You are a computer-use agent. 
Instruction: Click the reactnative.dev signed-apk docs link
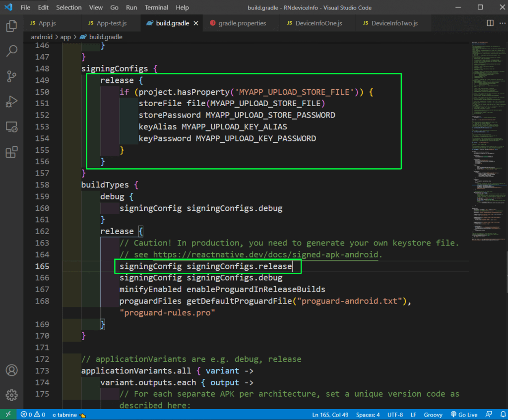click(x=265, y=254)
